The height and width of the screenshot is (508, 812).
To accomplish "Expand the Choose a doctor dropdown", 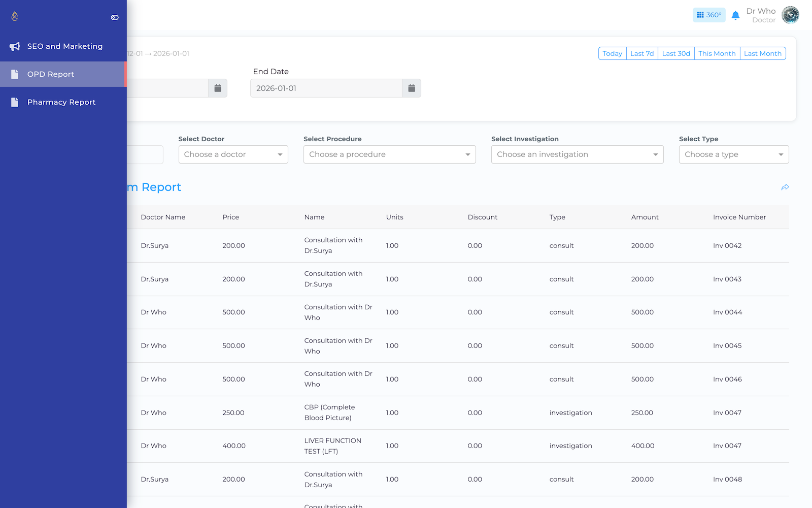I will tap(233, 154).
